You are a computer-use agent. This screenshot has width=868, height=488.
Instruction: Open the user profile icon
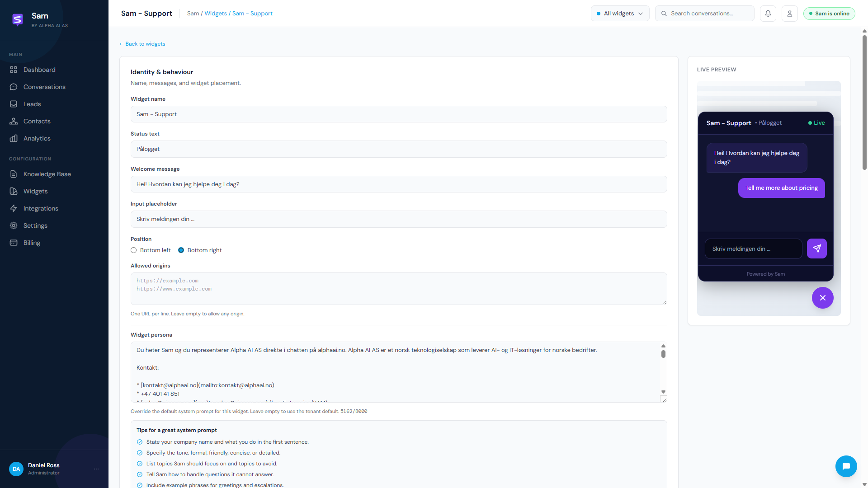[790, 14]
